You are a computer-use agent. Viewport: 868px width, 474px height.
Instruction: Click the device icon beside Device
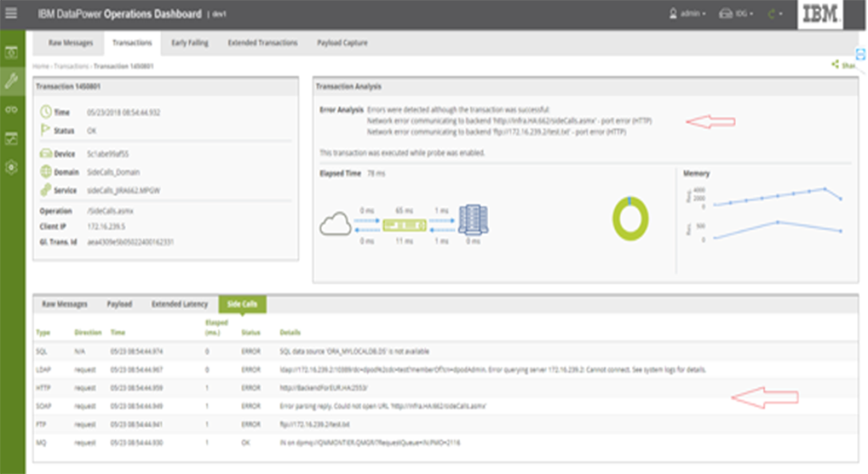click(x=45, y=154)
